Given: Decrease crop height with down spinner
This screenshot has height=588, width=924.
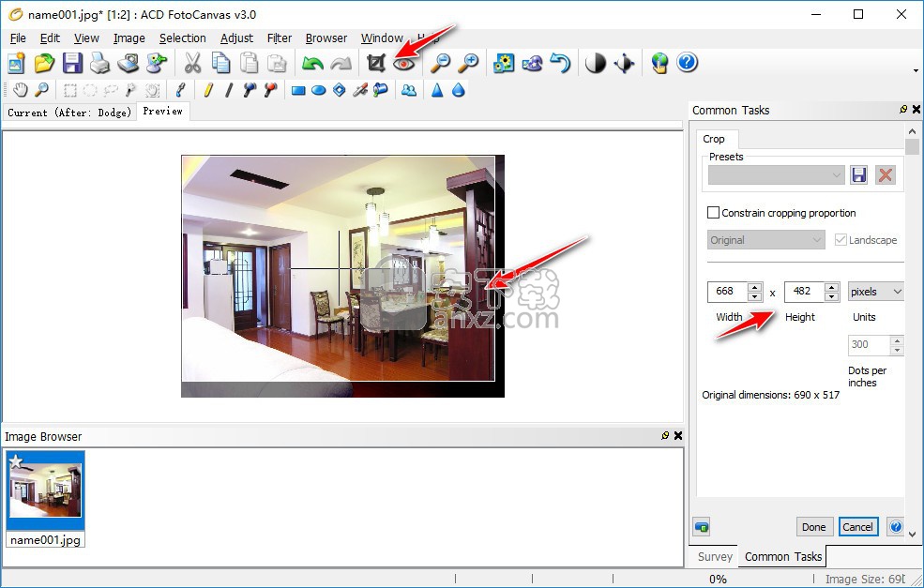Looking at the screenshot, I should pyautogui.click(x=831, y=296).
